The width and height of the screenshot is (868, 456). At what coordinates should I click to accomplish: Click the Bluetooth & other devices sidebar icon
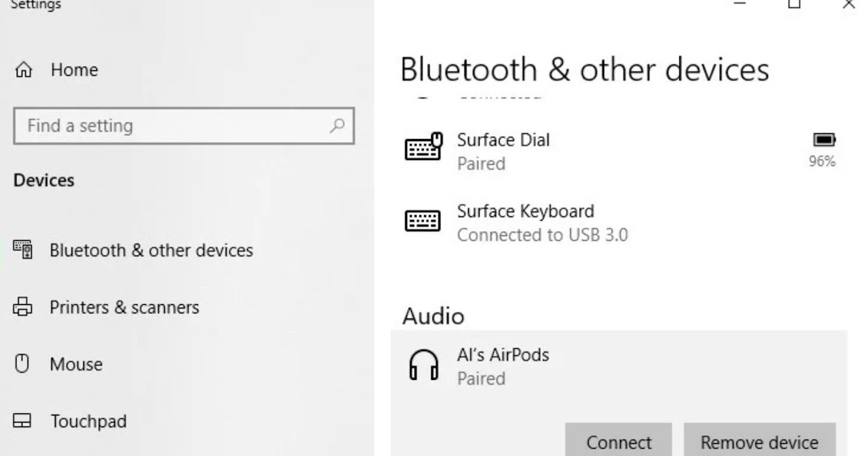tap(24, 250)
